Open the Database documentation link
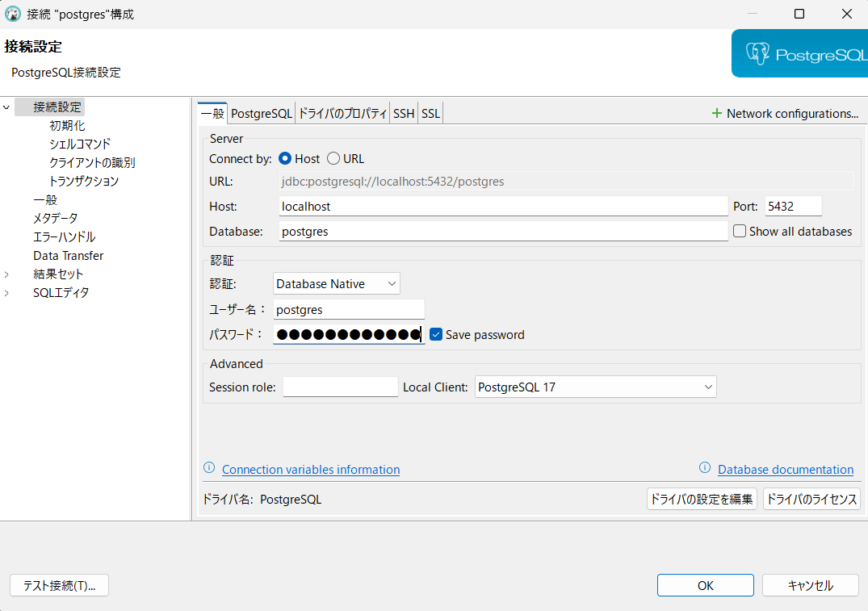868x611 pixels. pyautogui.click(x=785, y=470)
